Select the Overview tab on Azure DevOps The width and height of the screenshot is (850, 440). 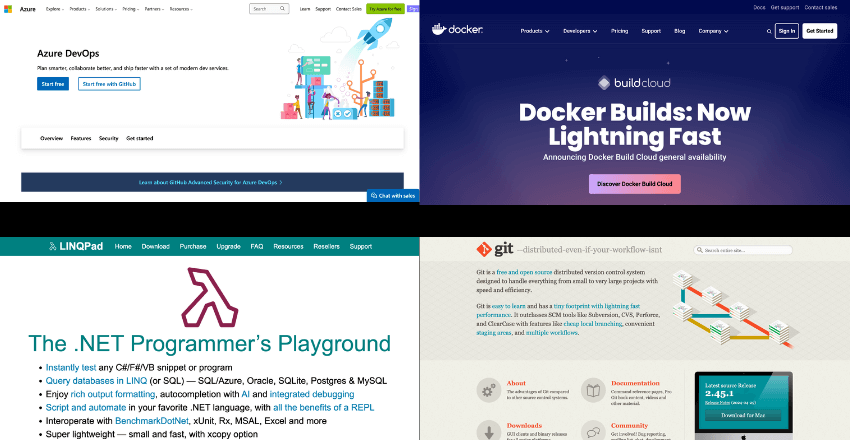click(51, 139)
